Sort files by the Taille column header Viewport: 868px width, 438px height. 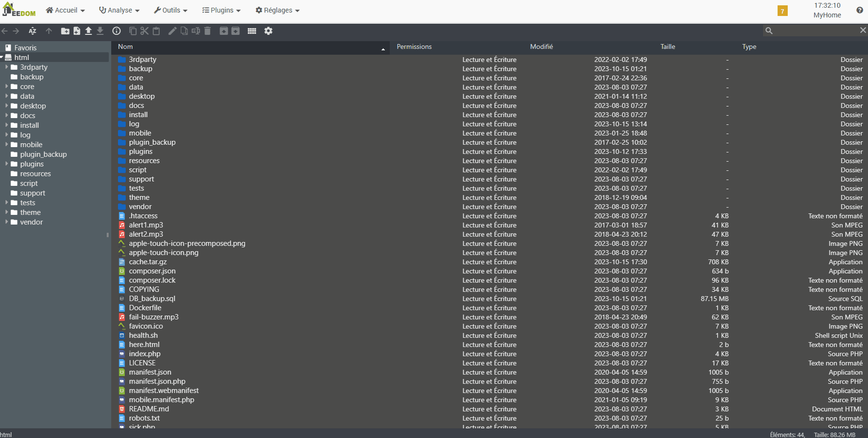click(695, 47)
